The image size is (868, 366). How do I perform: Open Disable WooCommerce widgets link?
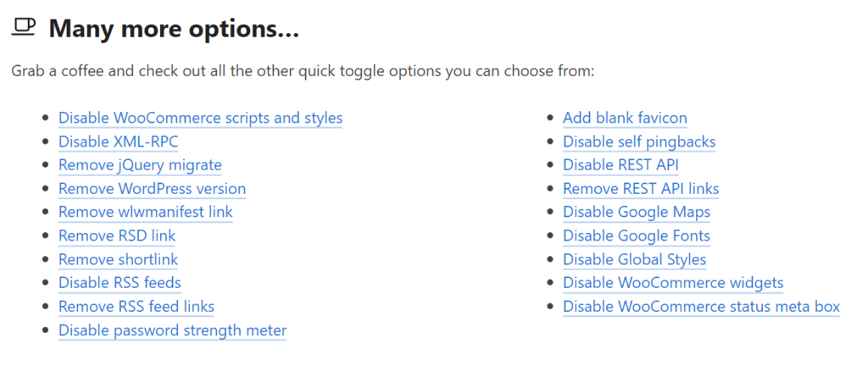click(673, 282)
